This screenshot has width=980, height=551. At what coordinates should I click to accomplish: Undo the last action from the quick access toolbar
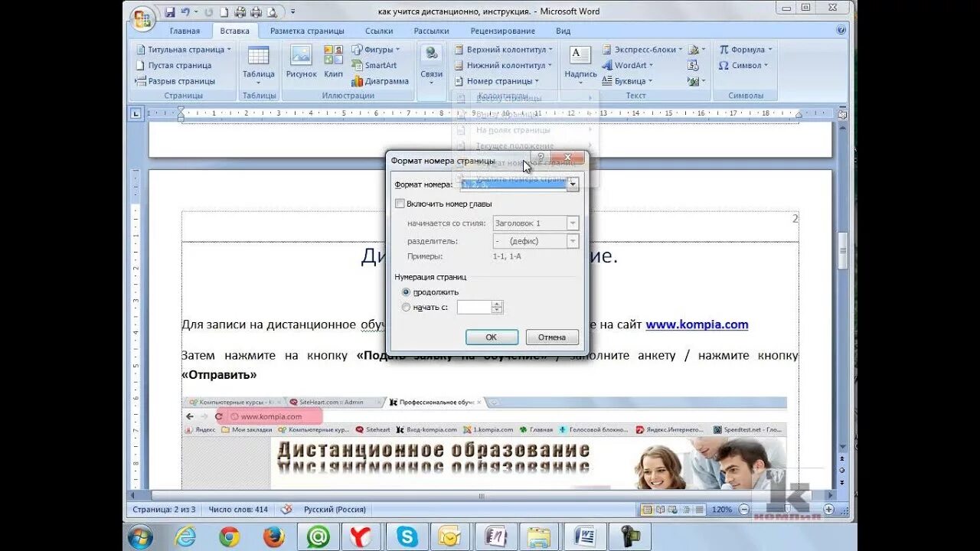[x=185, y=11]
